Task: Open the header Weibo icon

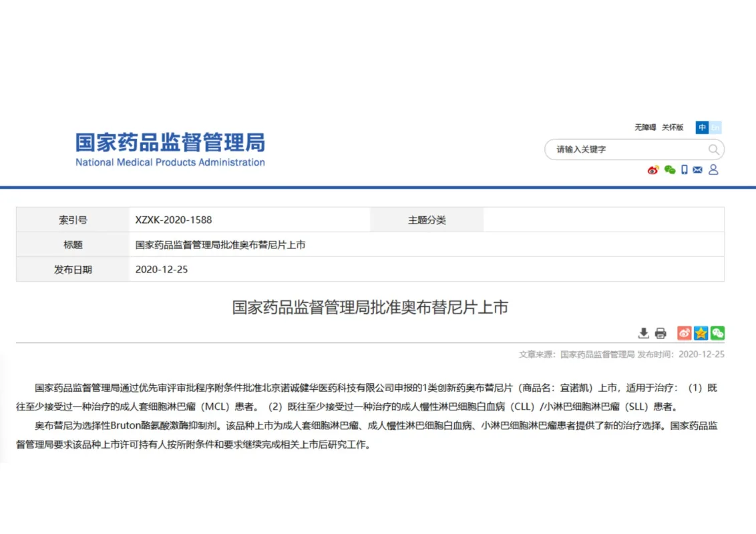Action: click(653, 170)
